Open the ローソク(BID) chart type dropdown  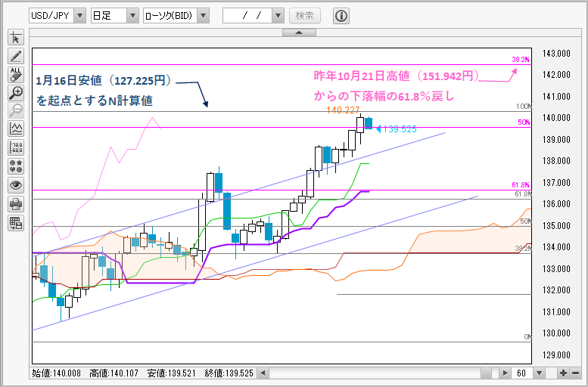[x=203, y=16]
